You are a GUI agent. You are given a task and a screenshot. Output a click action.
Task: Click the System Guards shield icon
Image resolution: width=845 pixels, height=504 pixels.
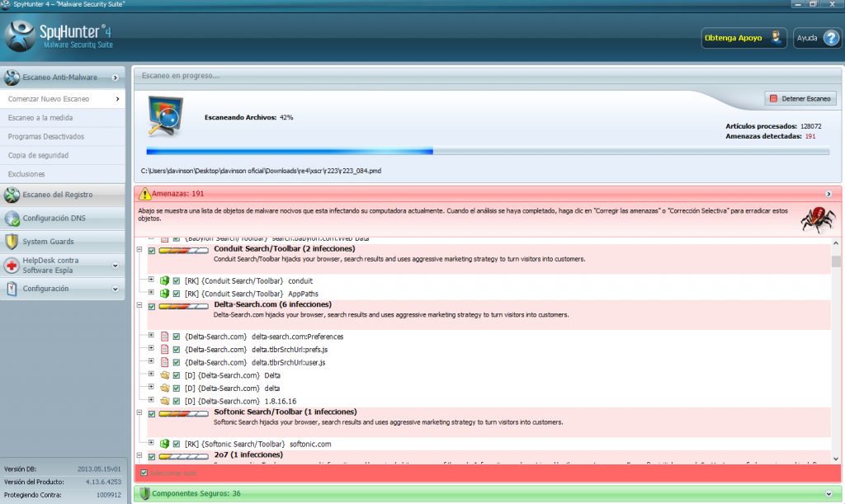pyautogui.click(x=12, y=242)
